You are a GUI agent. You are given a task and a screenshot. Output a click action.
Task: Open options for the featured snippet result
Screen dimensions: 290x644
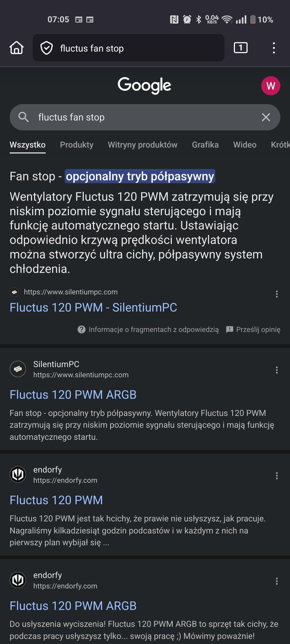coord(277,294)
